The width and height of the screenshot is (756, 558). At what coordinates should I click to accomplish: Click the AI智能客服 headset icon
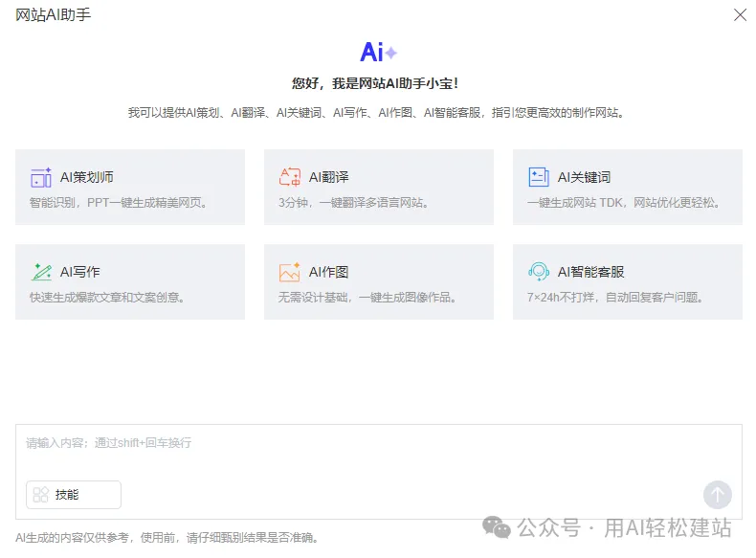click(539, 272)
